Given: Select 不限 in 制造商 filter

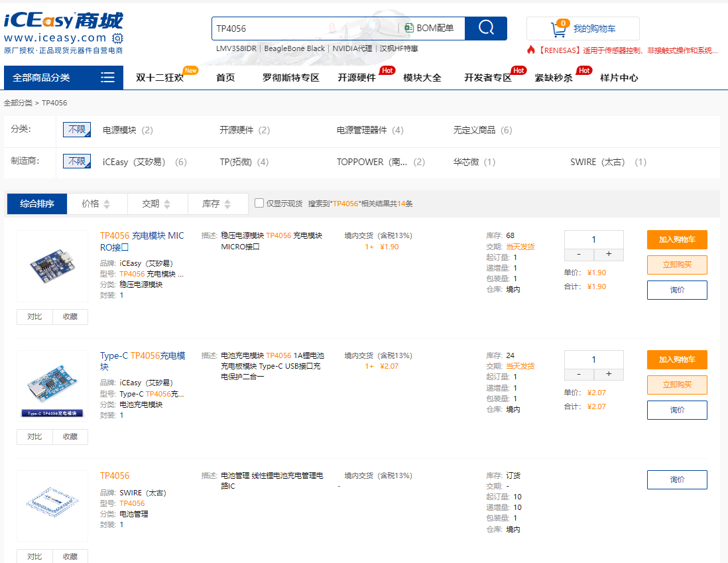Looking at the screenshot, I should (x=77, y=161).
